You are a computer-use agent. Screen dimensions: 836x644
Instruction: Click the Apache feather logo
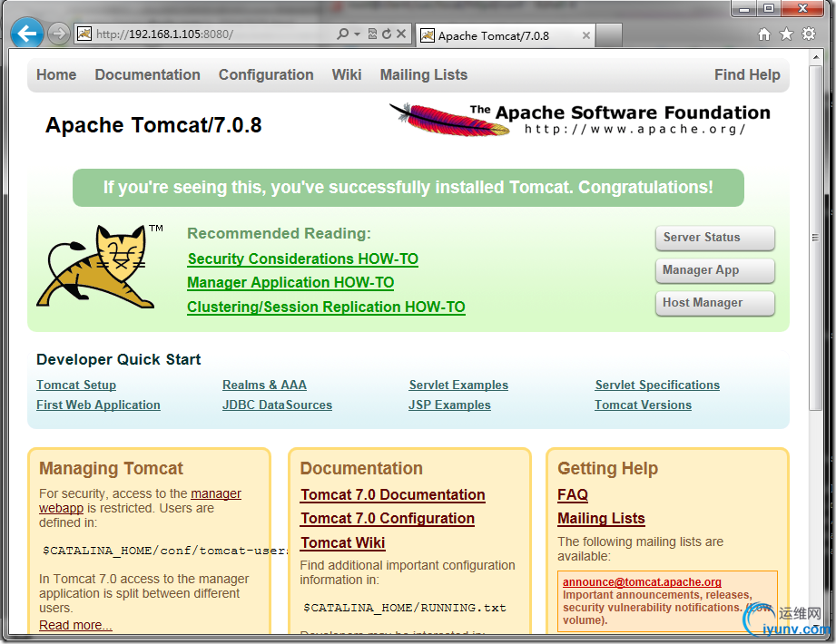click(x=450, y=120)
